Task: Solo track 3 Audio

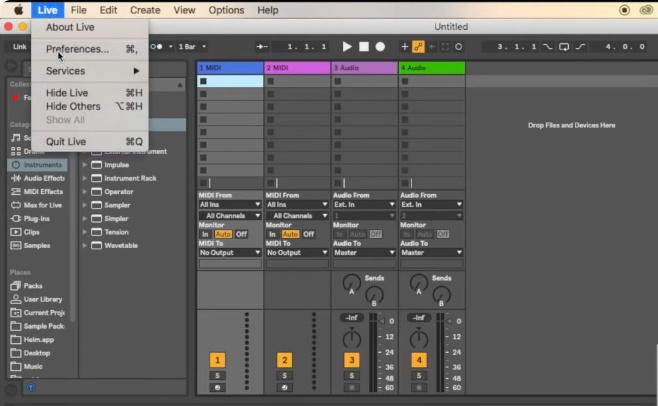Action: point(352,375)
